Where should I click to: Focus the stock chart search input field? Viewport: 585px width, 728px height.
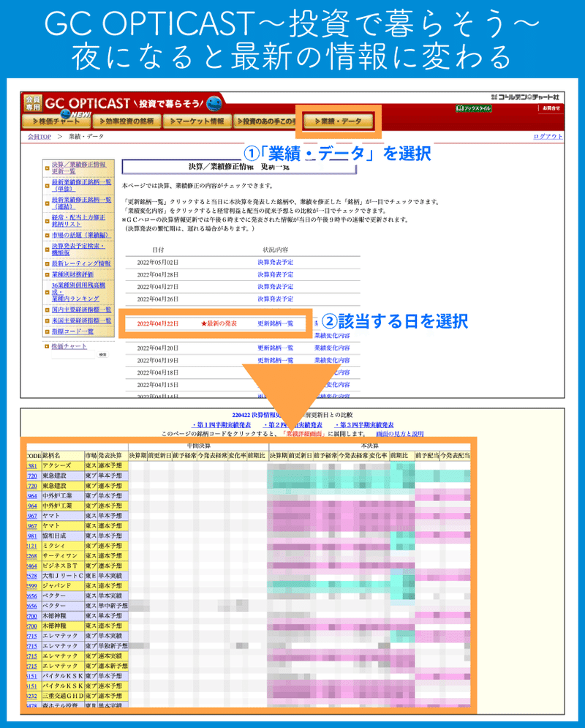[73, 355]
